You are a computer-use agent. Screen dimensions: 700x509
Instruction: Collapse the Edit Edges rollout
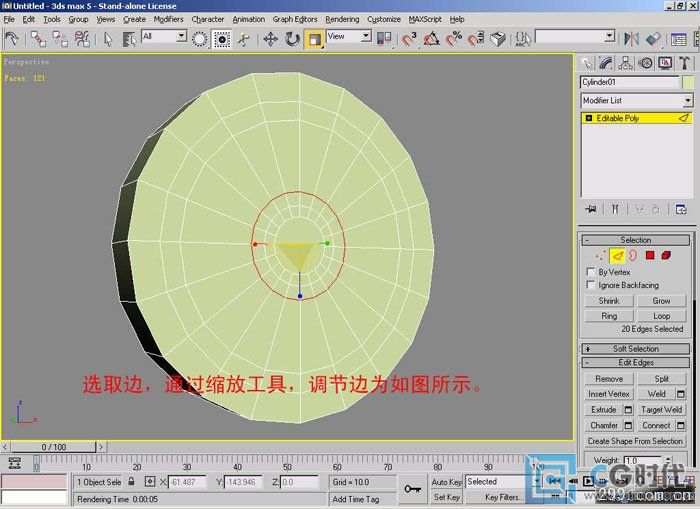pos(636,363)
